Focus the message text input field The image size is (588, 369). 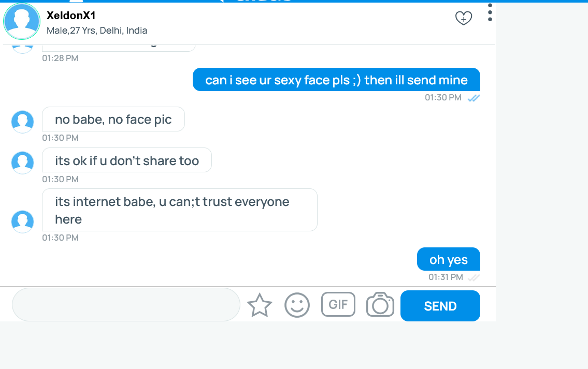coord(126,305)
